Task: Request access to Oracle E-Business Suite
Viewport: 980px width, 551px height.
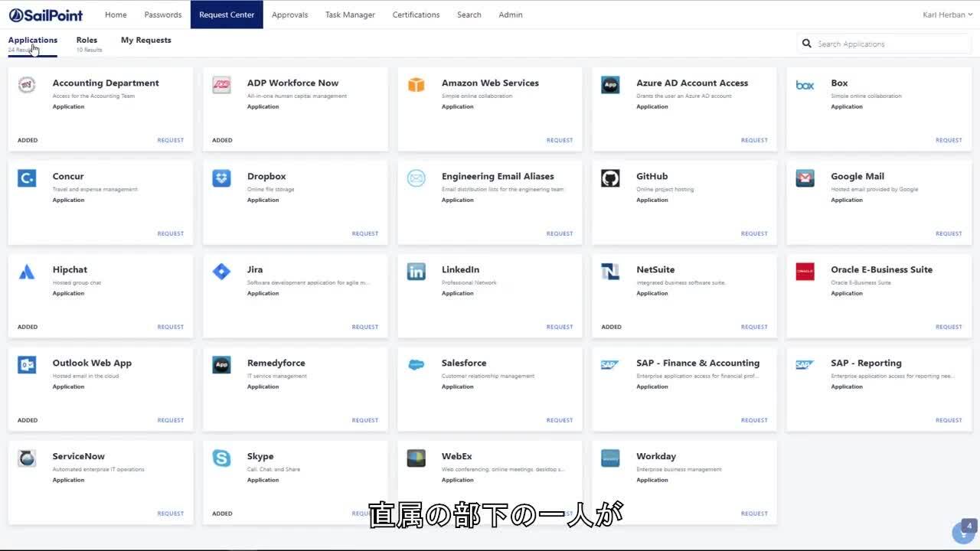Action: (x=949, y=327)
